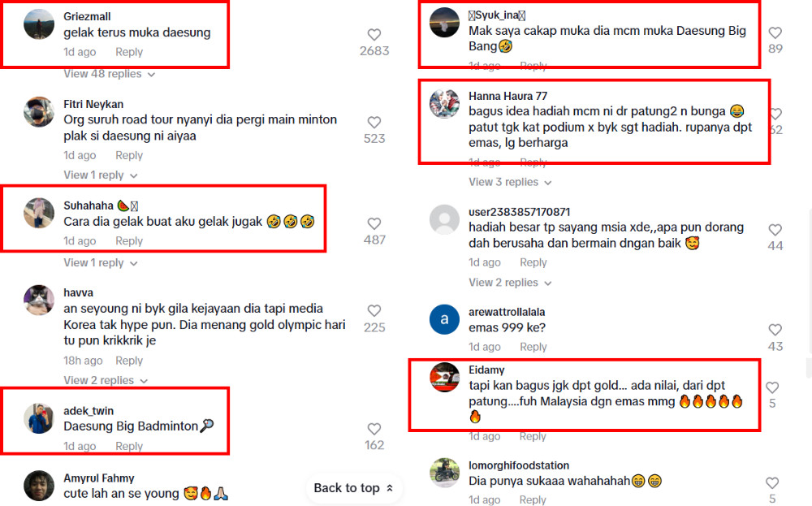
Task: Expand View 3 replies under Hanna Haura 77
Action: [x=510, y=182]
